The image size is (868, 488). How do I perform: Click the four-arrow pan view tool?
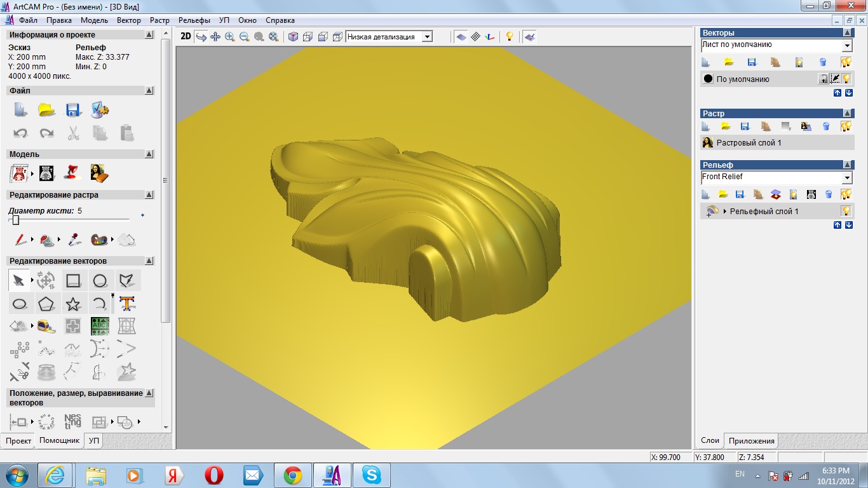point(215,37)
